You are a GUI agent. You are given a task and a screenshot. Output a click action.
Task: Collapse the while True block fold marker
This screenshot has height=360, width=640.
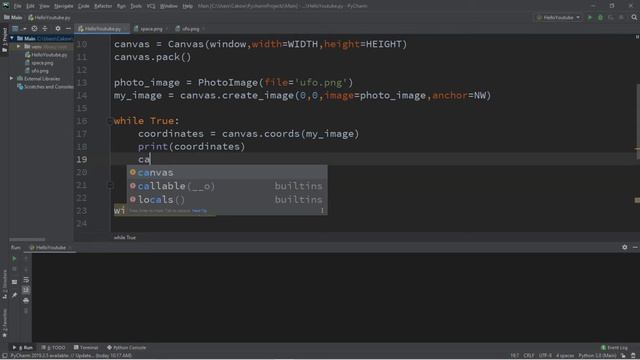point(110,121)
